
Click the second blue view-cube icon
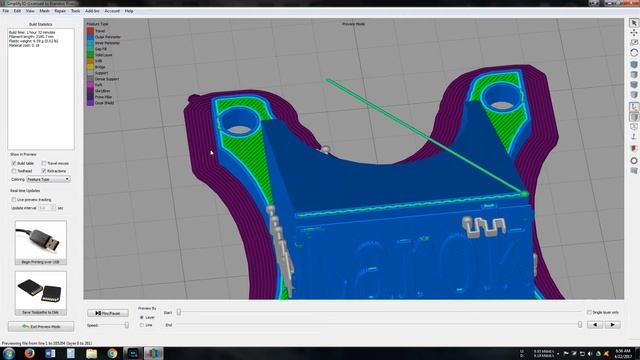[x=634, y=84]
